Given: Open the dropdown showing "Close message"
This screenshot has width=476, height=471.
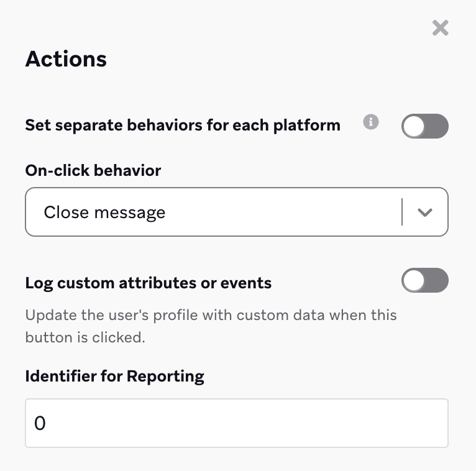Looking at the screenshot, I should pos(236,213).
